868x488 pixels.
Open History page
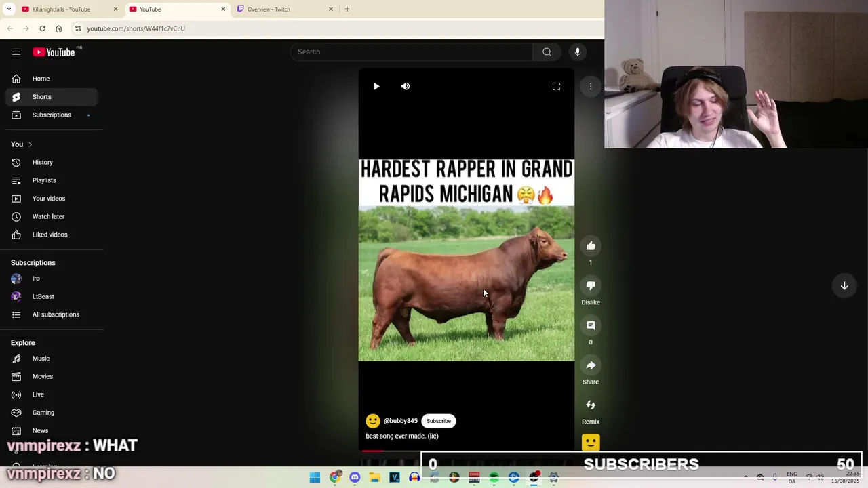(52, 163)
